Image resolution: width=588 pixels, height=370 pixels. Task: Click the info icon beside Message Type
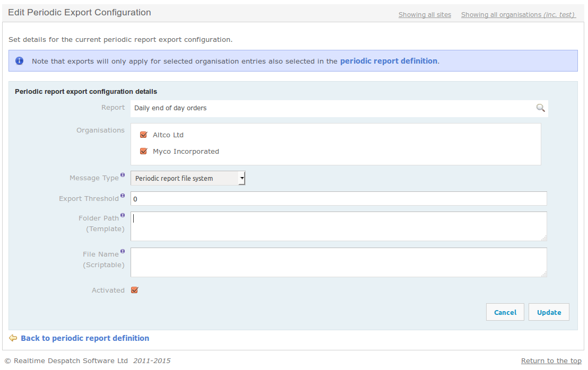123,174
